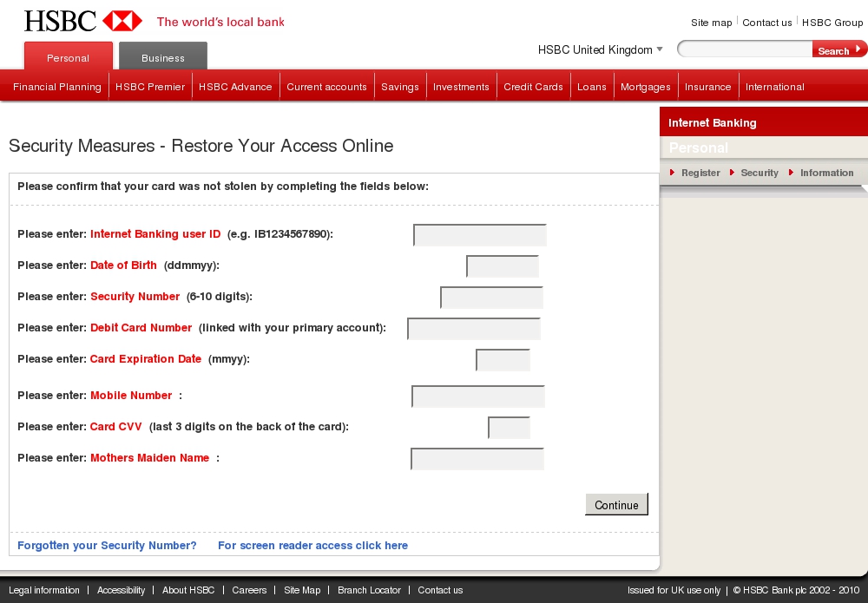The height and width of the screenshot is (603, 868).
Task: Open the footer Contact us link
Action: (440, 590)
